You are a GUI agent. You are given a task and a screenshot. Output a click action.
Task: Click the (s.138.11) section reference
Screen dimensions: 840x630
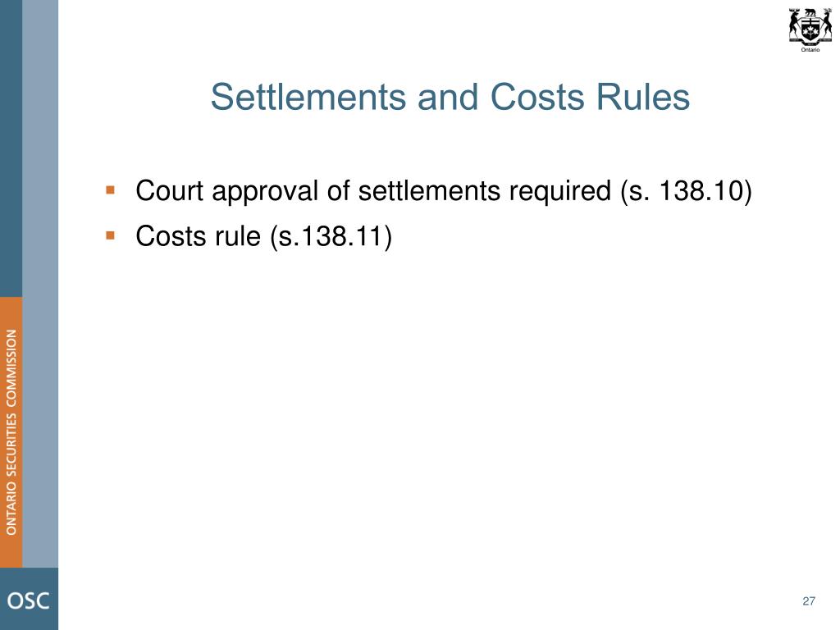pyautogui.click(x=331, y=237)
